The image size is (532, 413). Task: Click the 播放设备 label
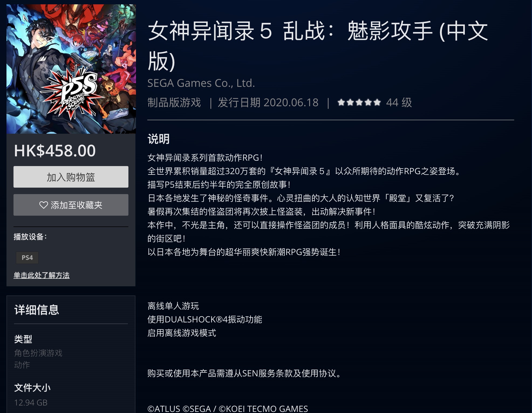pyautogui.click(x=30, y=237)
